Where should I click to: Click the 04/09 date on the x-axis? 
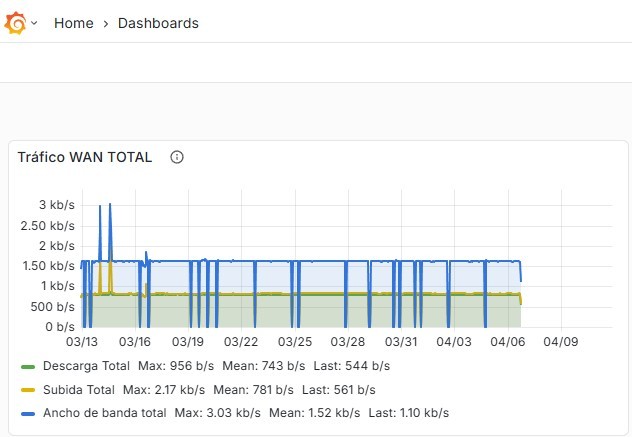click(x=561, y=342)
